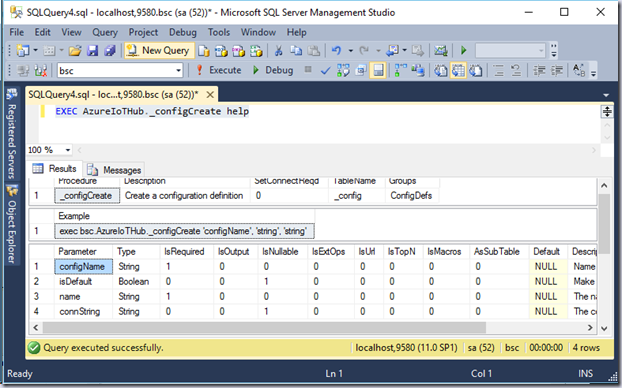Click the Save All icon
The image size is (622, 388).
(x=110, y=51)
